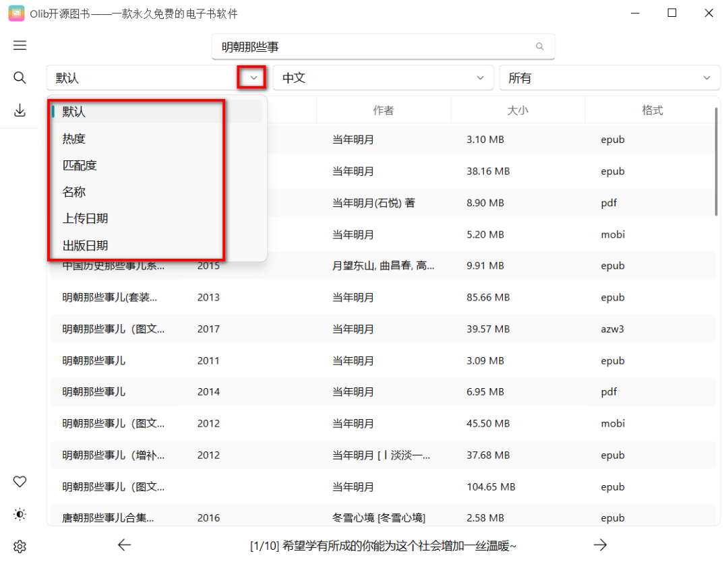Click the 6.95 MB size cell
The image size is (728, 566).
[x=485, y=392]
